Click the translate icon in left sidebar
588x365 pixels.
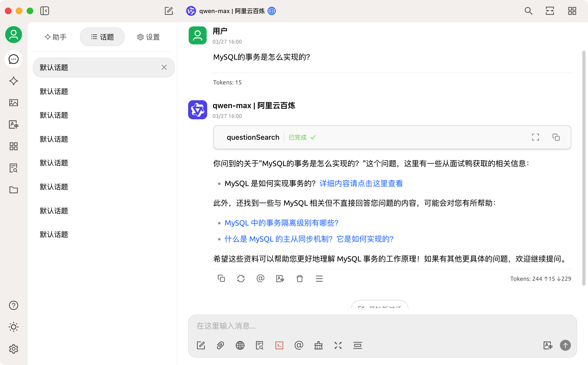(14, 124)
